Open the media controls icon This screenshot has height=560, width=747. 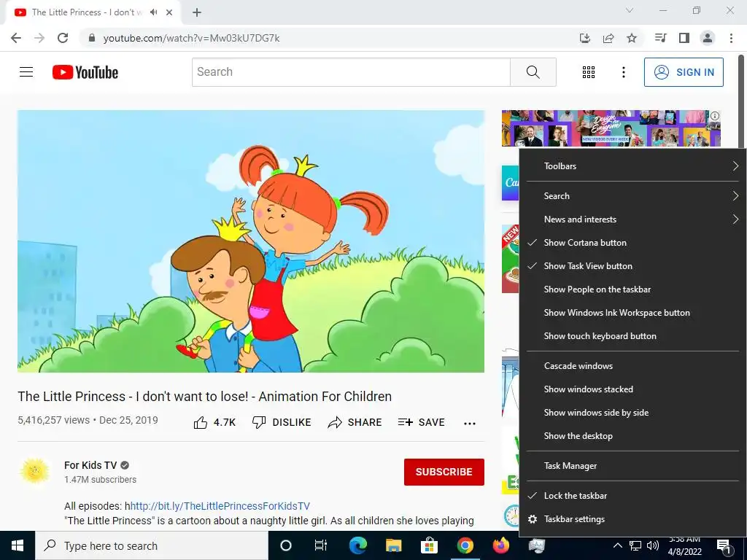tap(660, 38)
